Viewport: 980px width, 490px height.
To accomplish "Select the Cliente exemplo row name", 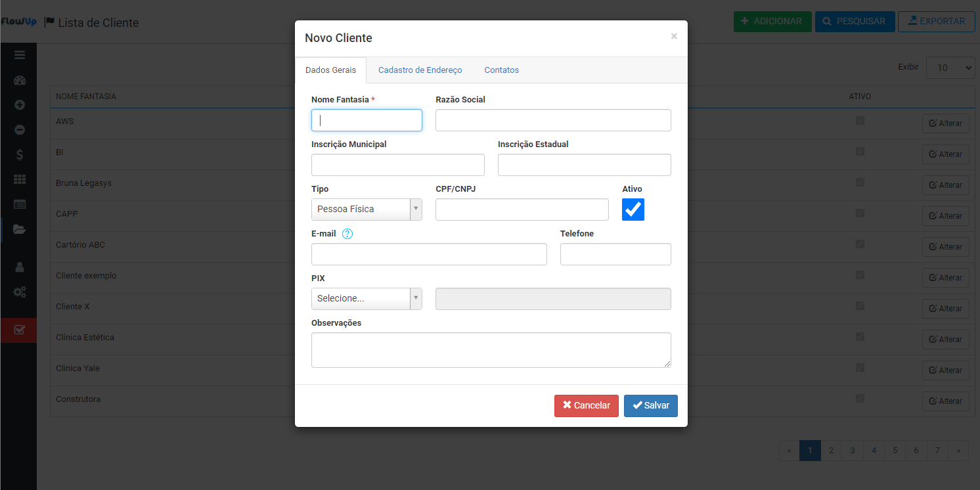I will click(x=86, y=276).
